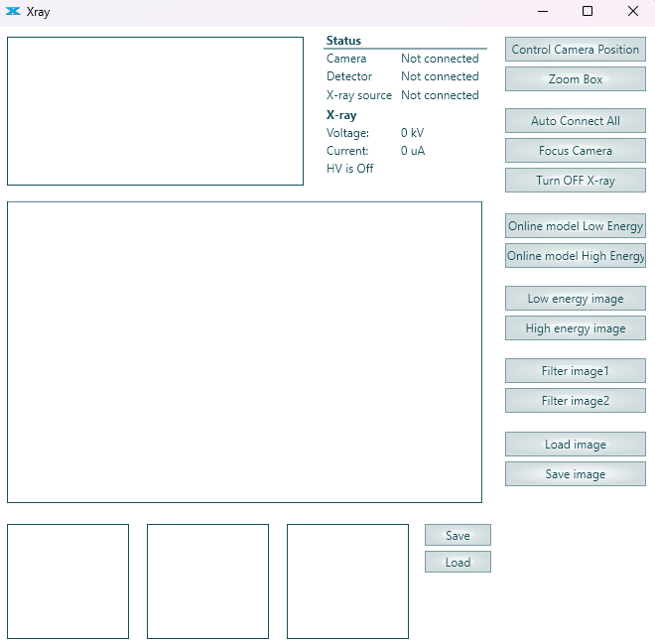Click the camera preview panel next to Status
The height and width of the screenshot is (644, 655).
pos(155,111)
